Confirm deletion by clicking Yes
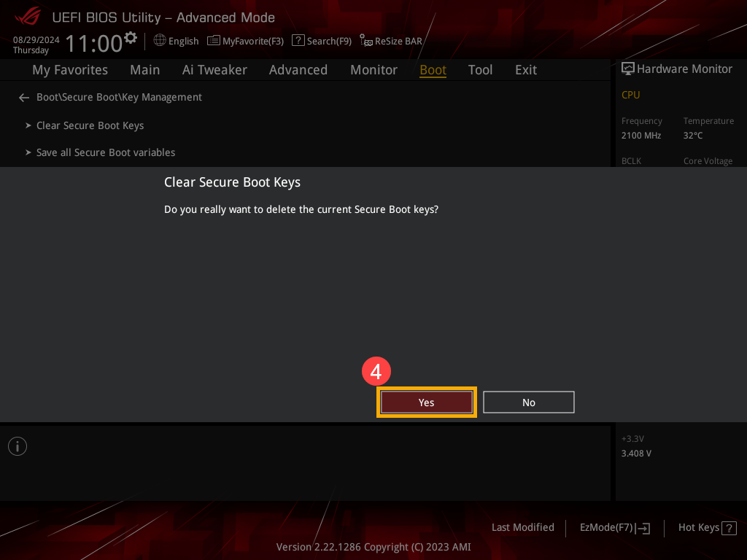 point(427,402)
